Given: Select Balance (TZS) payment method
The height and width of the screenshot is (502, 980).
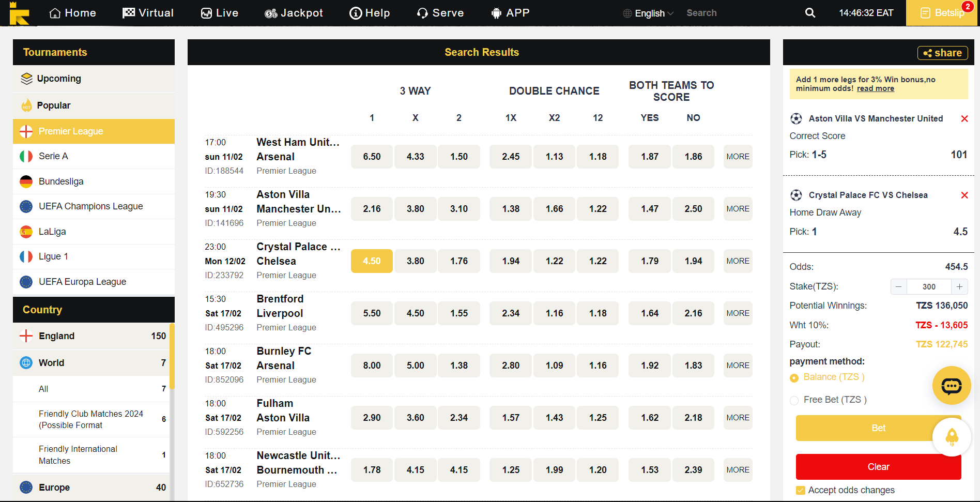Looking at the screenshot, I should (x=794, y=378).
